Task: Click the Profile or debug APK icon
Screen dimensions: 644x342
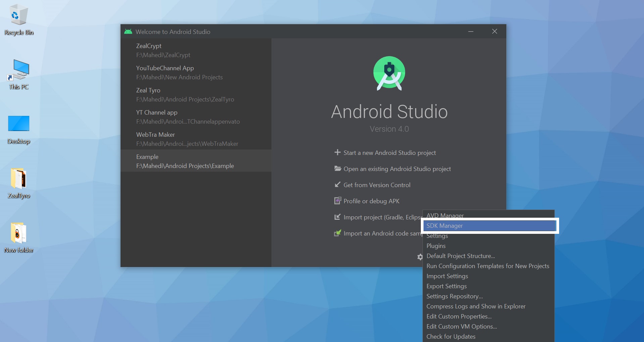Action: click(x=338, y=201)
